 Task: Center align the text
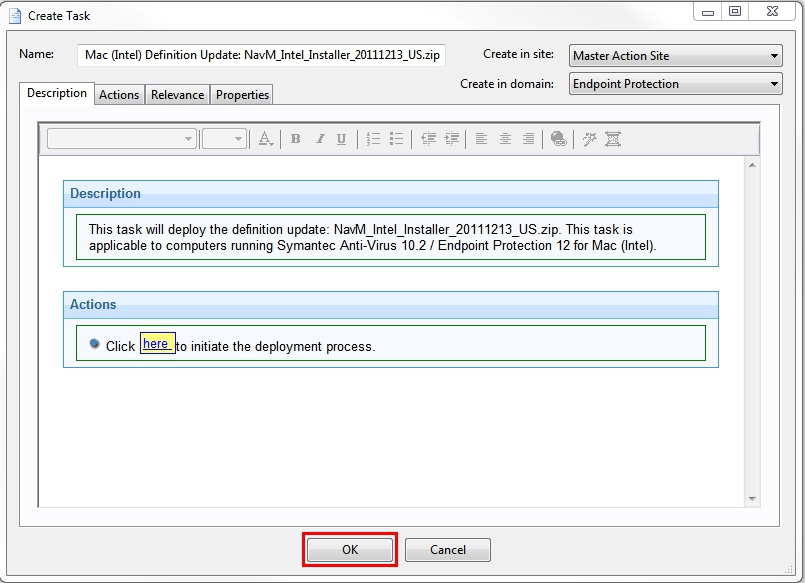[x=505, y=139]
